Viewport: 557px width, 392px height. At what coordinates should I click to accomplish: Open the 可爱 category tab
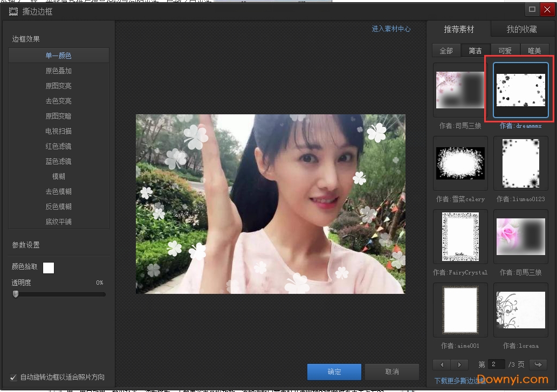point(505,51)
